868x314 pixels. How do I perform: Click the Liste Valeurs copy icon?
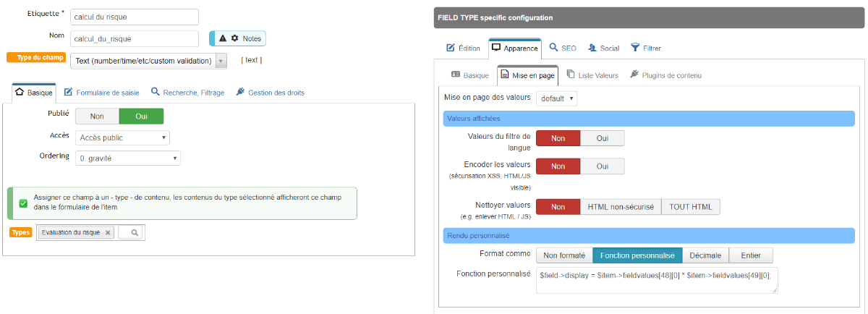(571, 75)
